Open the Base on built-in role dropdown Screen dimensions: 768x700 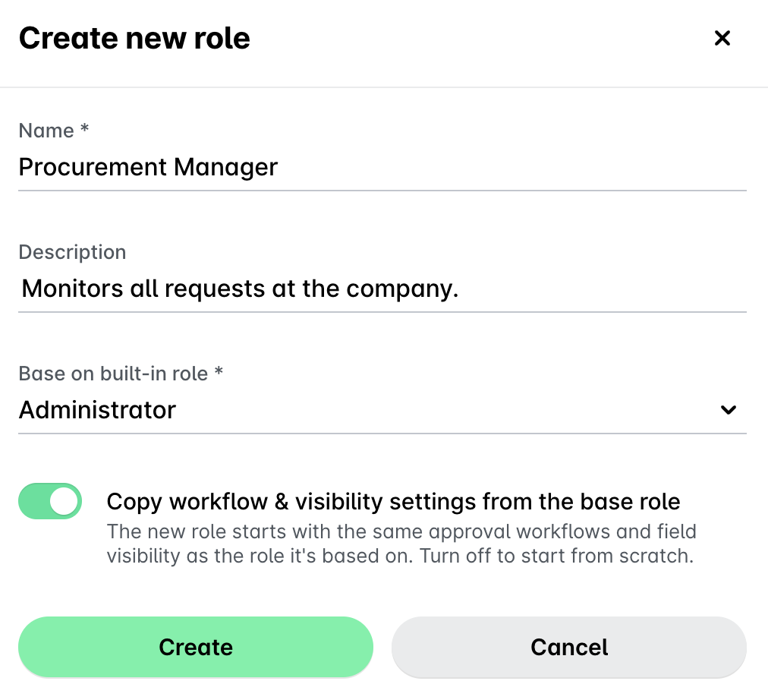tap(382, 410)
